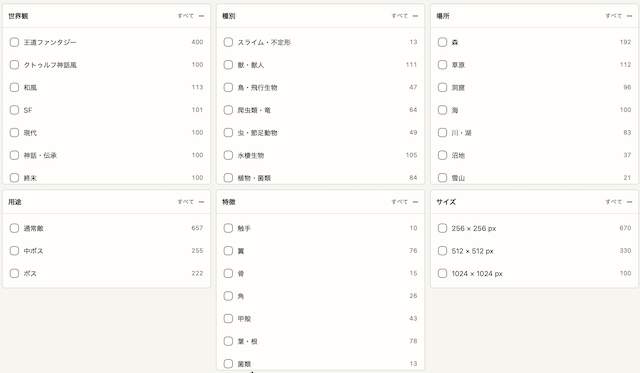Select the 海 checkbox
Screen dimensions: 640x373
click(442, 110)
